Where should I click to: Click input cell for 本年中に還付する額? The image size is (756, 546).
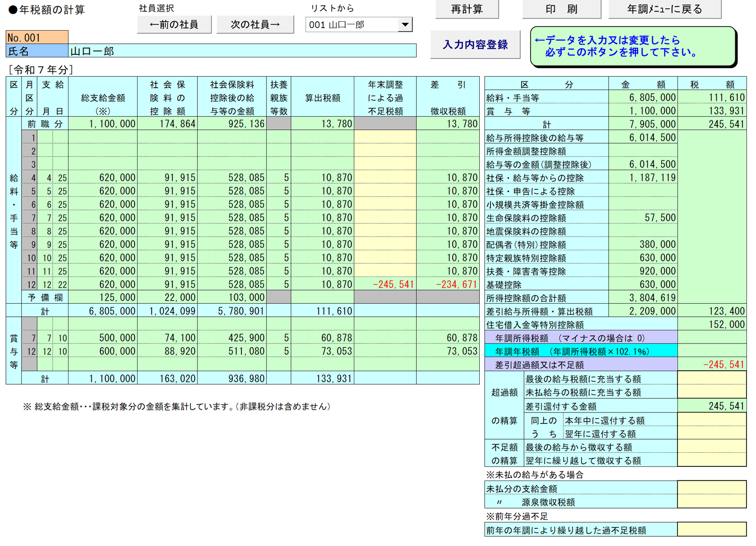coord(712,420)
